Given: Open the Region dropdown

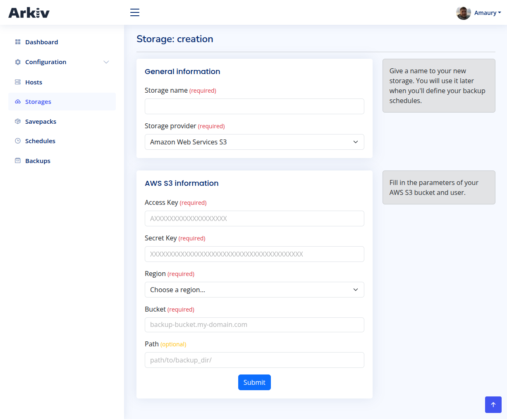Looking at the screenshot, I should [x=254, y=290].
